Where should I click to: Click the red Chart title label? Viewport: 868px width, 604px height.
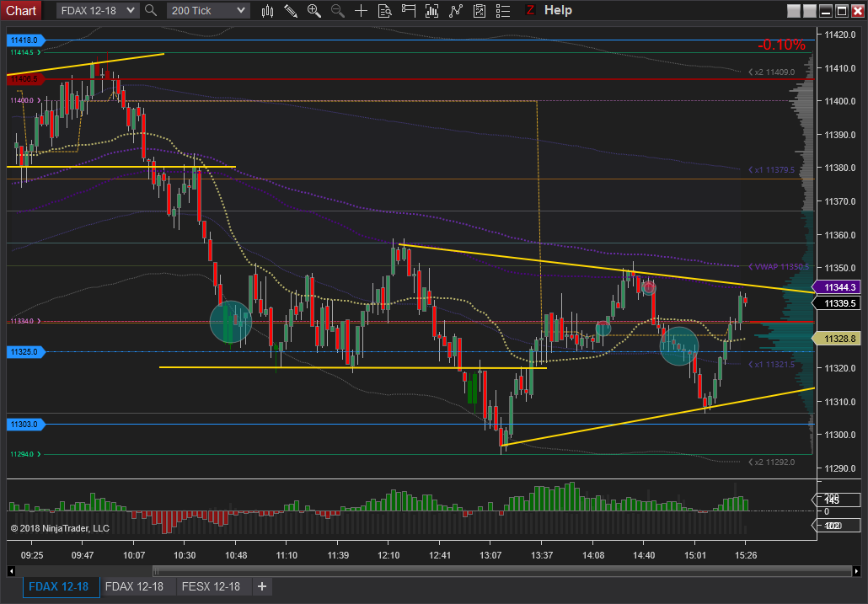[21, 10]
